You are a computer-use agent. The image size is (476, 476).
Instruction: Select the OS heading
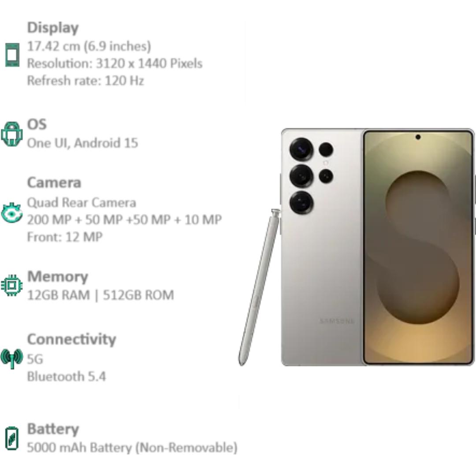(37, 124)
